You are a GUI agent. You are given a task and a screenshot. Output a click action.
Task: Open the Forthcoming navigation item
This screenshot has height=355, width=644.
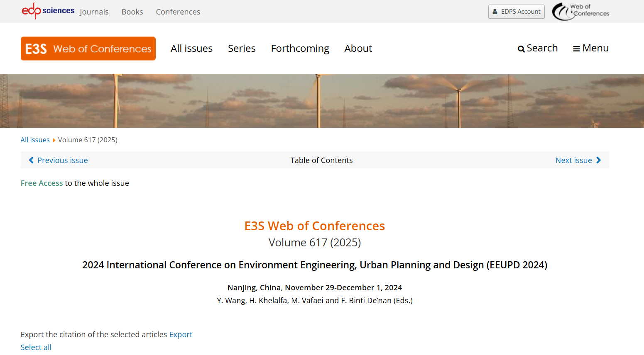(300, 49)
